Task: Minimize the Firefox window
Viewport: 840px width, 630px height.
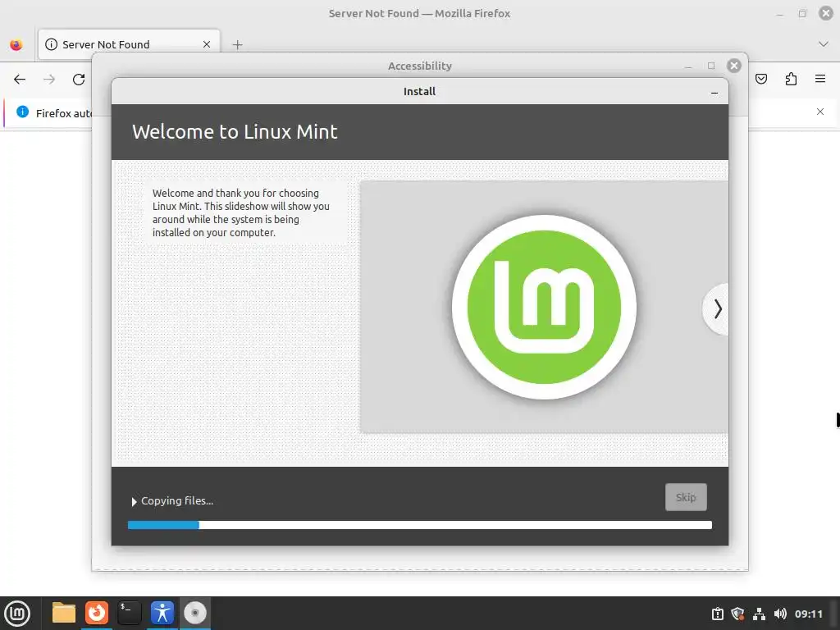Action: pyautogui.click(x=780, y=15)
